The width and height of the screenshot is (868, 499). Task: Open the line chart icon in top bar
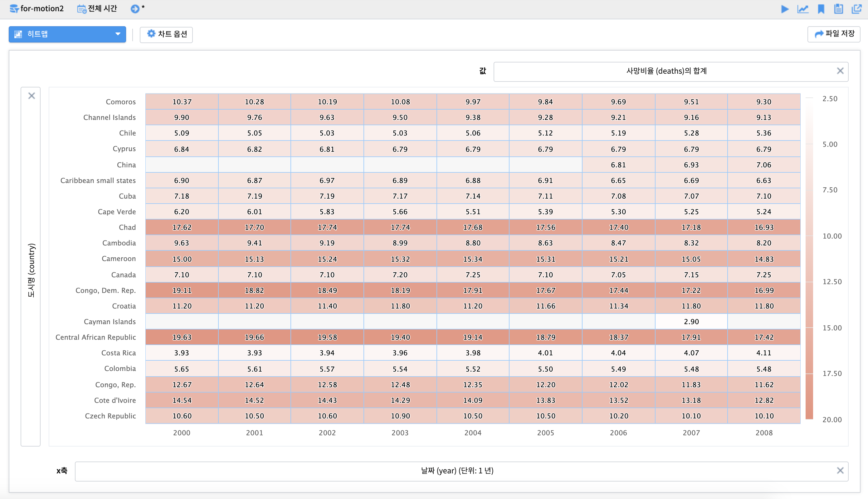pyautogui.click(x=802, y=9)
